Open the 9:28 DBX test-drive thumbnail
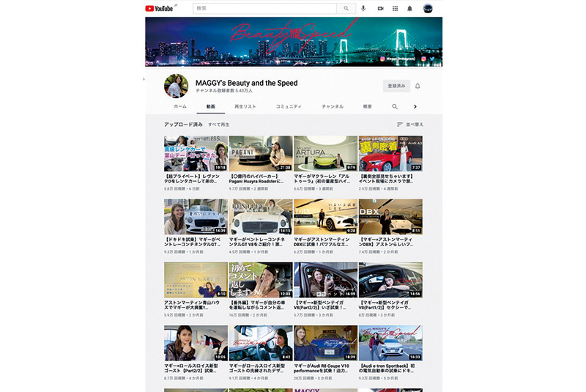 pyautogui.click(x=325, y=217)
